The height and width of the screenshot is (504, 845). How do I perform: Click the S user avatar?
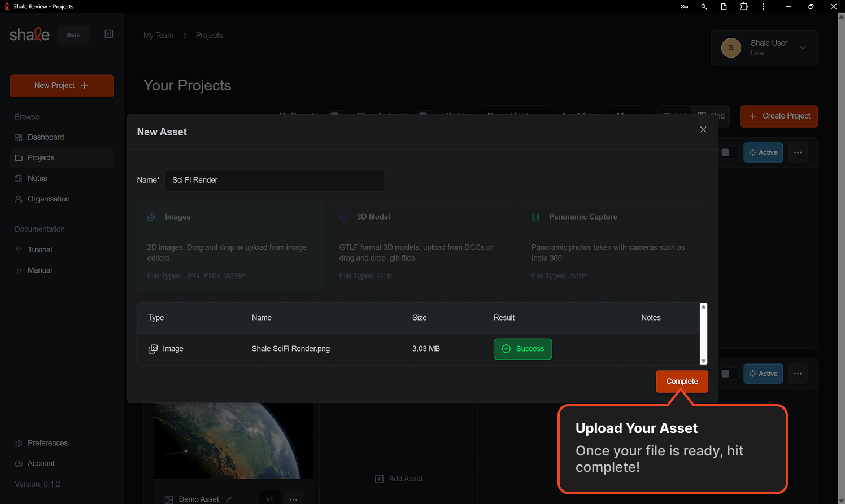pyautogui.click(x=731, y=47)
